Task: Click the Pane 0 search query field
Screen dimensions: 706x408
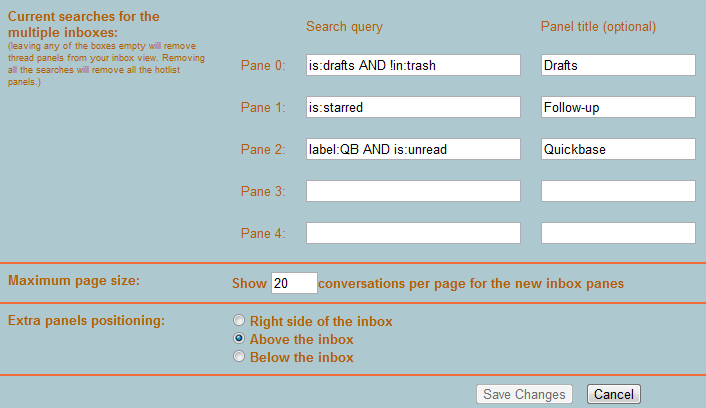Action: [413, 65]
